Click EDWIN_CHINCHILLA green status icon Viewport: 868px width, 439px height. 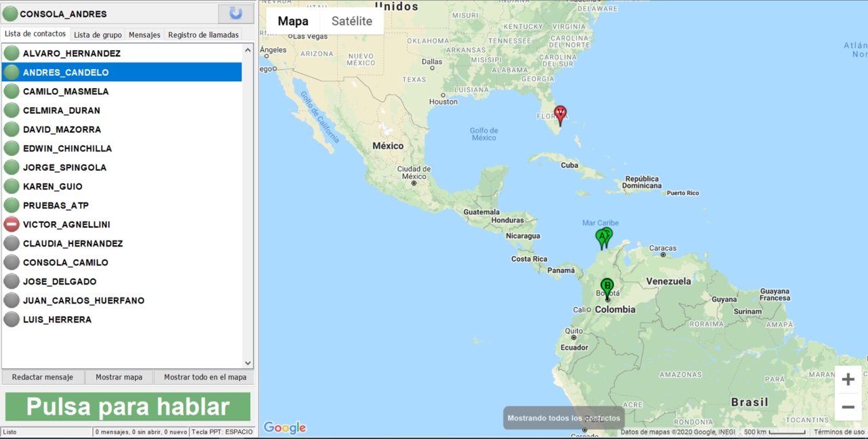(x=12, y=148)
